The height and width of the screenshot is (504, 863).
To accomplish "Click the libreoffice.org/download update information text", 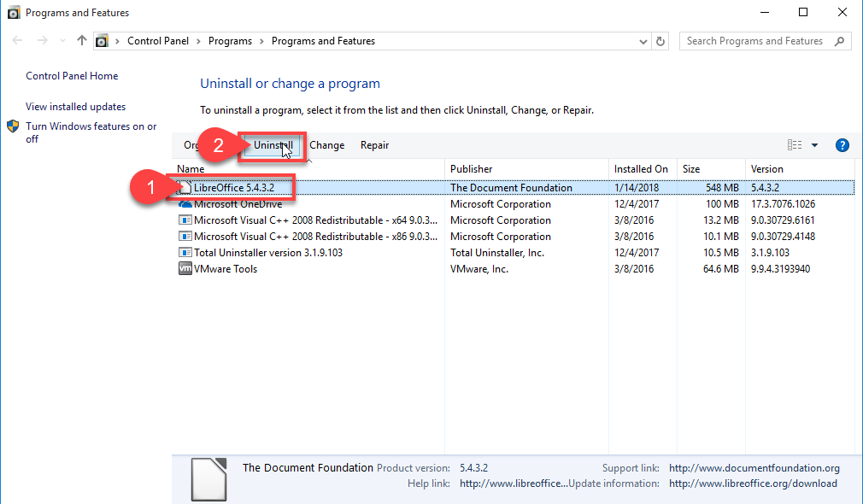I will [753, 483].
